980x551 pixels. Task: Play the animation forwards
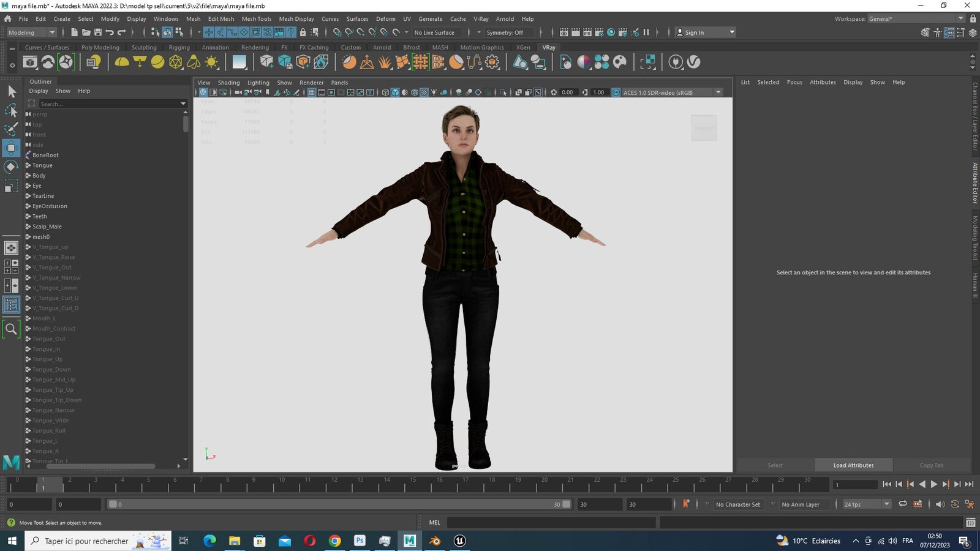pos(933,484)
